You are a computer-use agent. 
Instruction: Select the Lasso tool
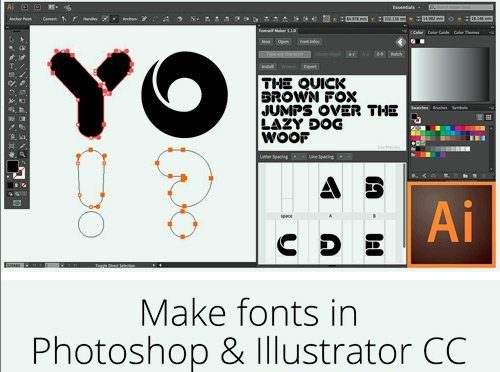coord(22,48)
